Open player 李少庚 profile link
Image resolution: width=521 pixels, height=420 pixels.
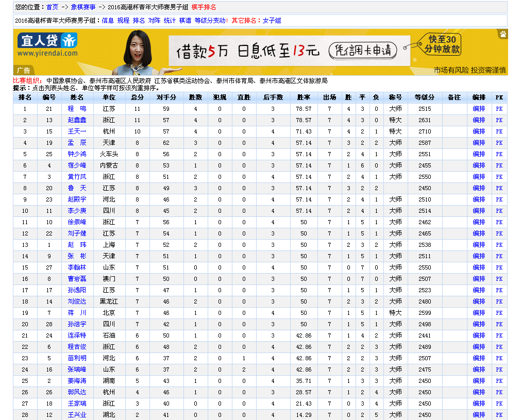(77, 211)
